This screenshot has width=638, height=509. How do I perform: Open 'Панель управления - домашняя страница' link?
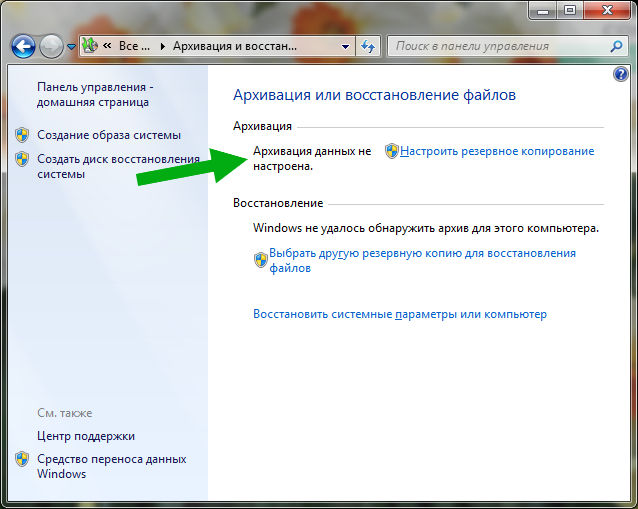pyautogui.click(x=95, y=94)
